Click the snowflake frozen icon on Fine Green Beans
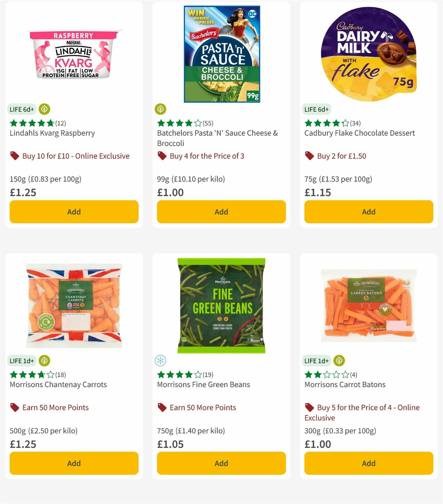Screen dimensions: 443x504 [x=160, y=360]
